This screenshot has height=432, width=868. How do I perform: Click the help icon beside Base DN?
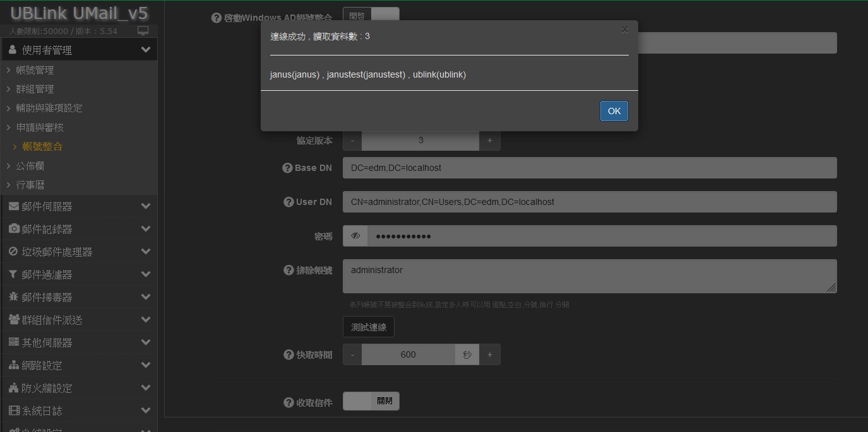pos(287,168)
